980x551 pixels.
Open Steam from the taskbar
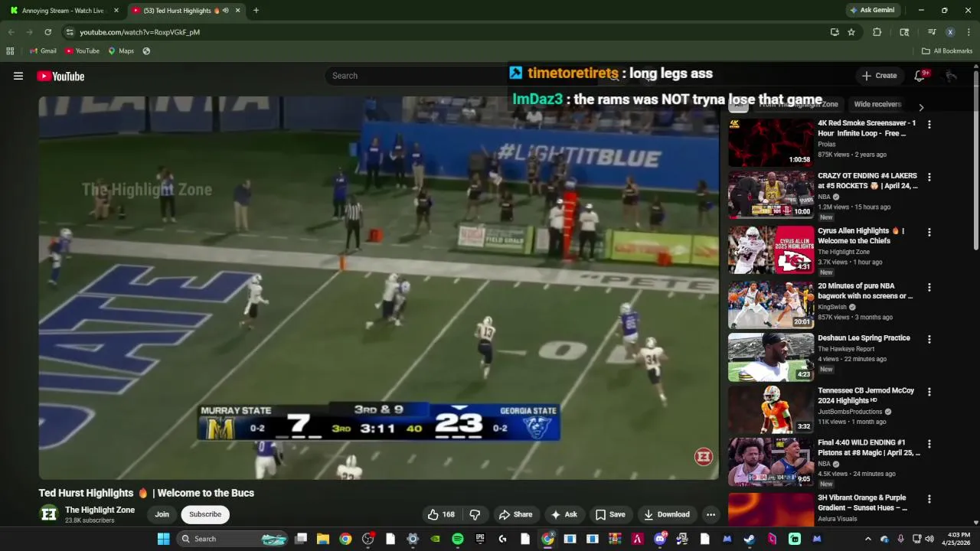[750, 539]
